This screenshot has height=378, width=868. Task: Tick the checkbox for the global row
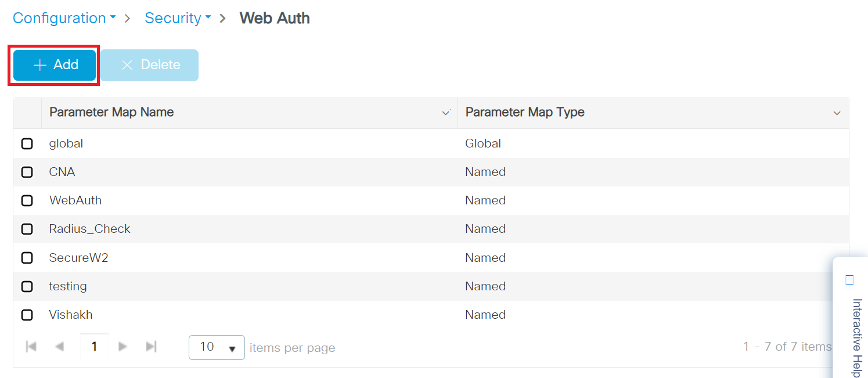point(27,143)
